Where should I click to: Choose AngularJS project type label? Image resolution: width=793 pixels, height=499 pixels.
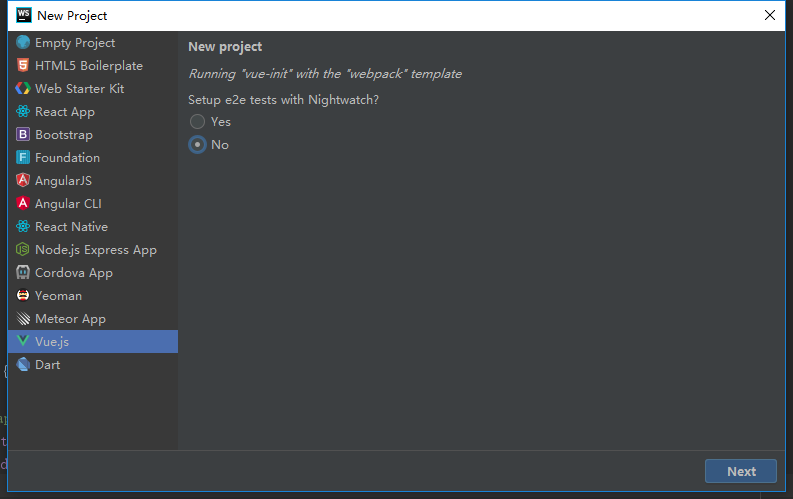(x=63, y=180)
